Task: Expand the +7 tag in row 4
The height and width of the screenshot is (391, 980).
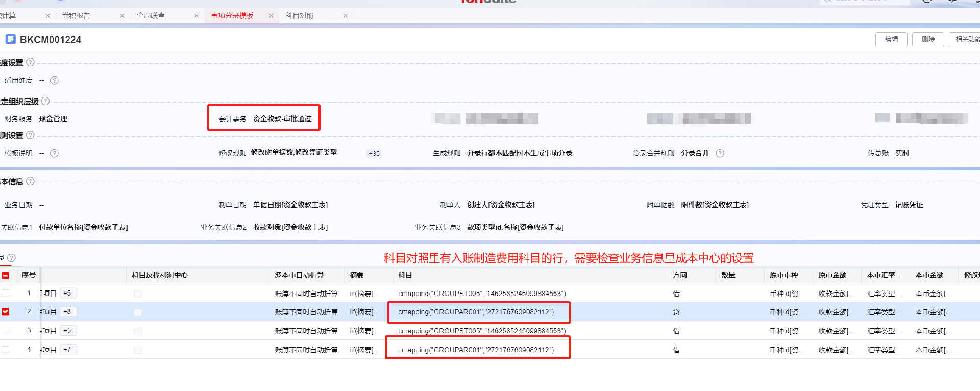Action: (67, 350)
